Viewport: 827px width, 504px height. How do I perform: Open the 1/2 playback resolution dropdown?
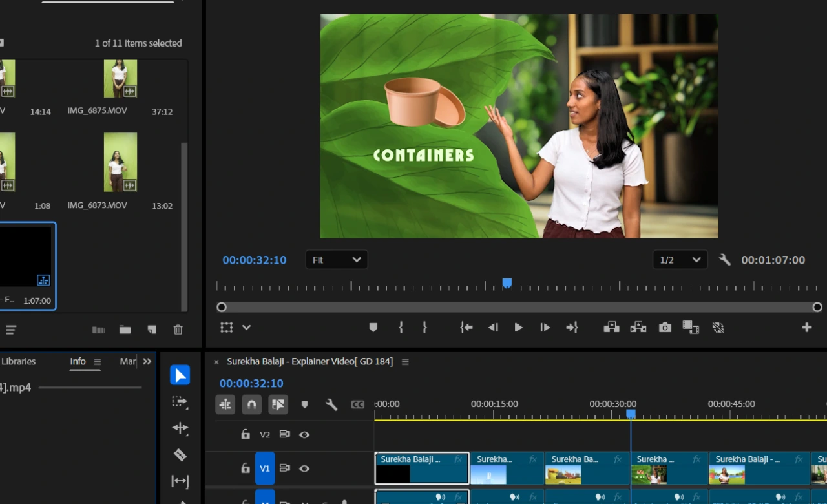tap(680, 260)
